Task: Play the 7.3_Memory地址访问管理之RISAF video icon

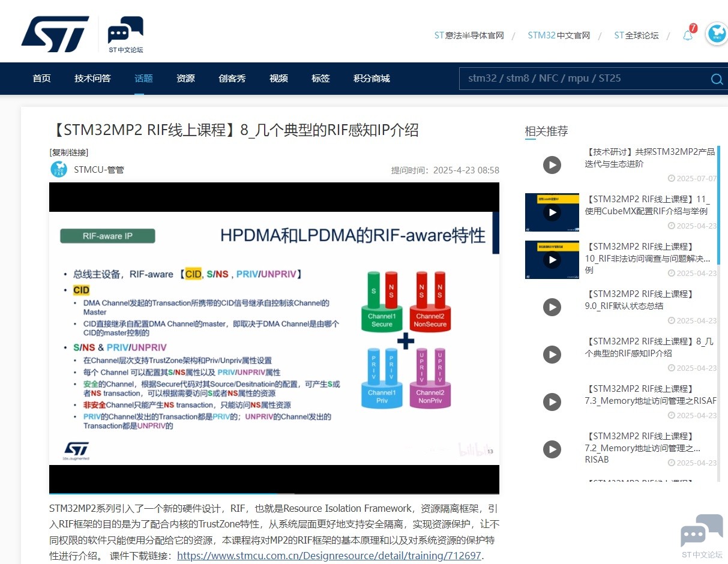Action: pyautogui.click(x=552, y=402)
